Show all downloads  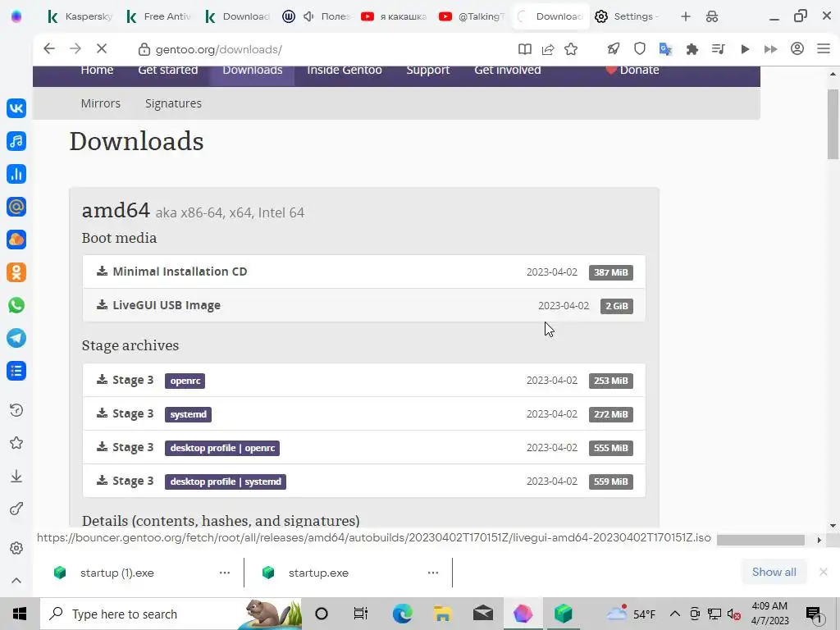point(774,572)
